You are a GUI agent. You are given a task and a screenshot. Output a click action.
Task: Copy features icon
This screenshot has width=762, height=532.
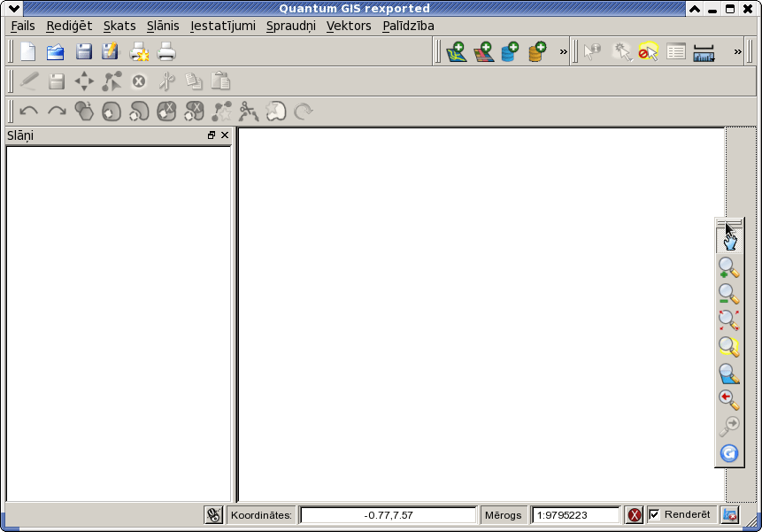point(194,81)
